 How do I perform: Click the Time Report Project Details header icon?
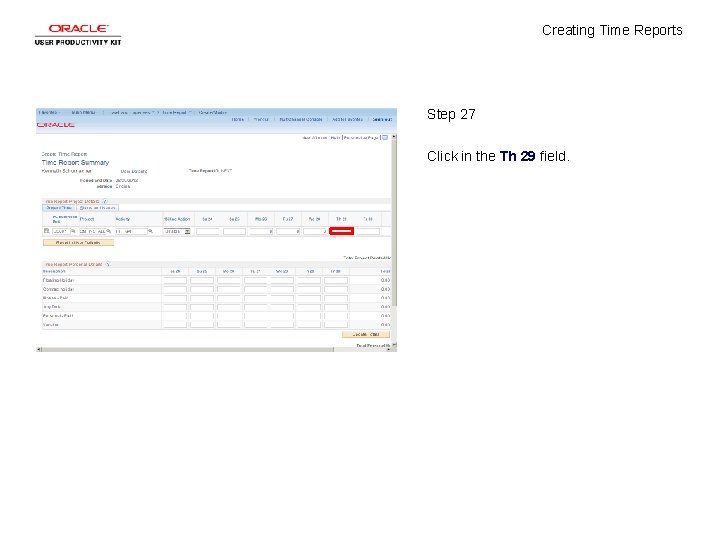pos(105,201)
